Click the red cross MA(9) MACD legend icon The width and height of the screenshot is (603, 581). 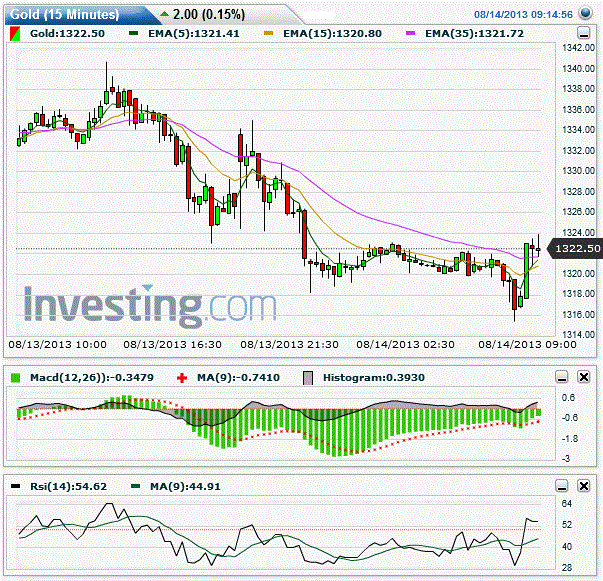(x=182, y=378)
